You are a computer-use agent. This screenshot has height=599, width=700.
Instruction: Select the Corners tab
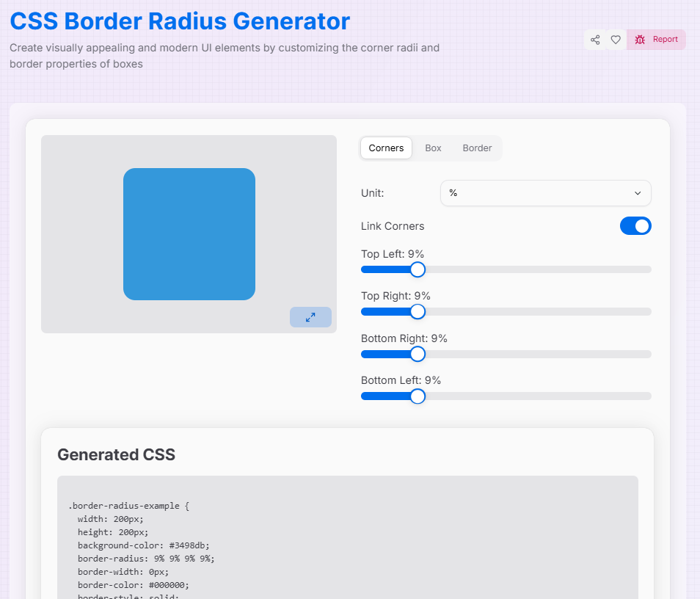tap(386, 148)
